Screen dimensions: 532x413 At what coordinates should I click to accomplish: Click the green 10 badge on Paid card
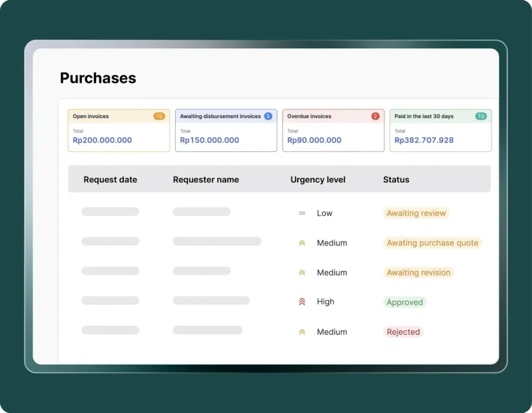tap(482, 116)
